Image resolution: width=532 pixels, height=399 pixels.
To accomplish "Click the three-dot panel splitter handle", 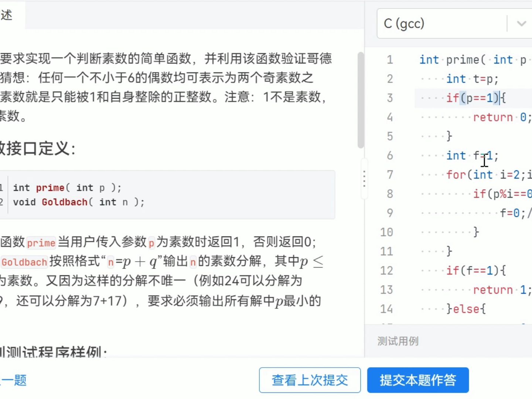I will coord(364,179).
